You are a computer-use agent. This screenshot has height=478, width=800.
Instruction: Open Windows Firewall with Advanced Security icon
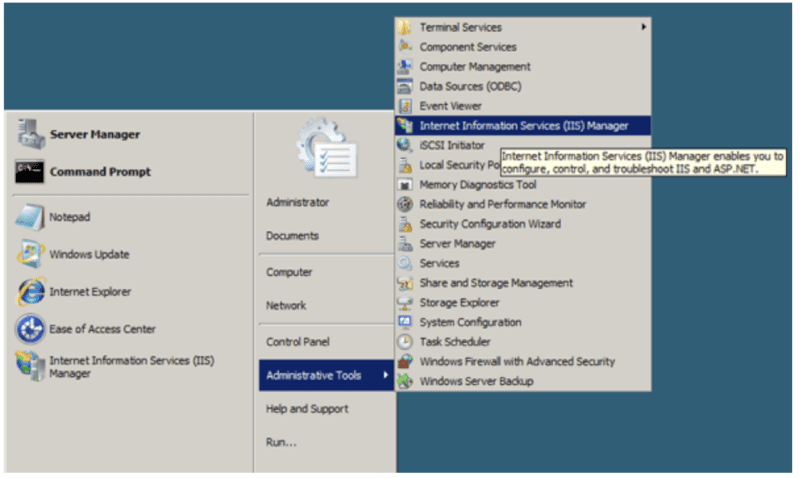point(405,362)
